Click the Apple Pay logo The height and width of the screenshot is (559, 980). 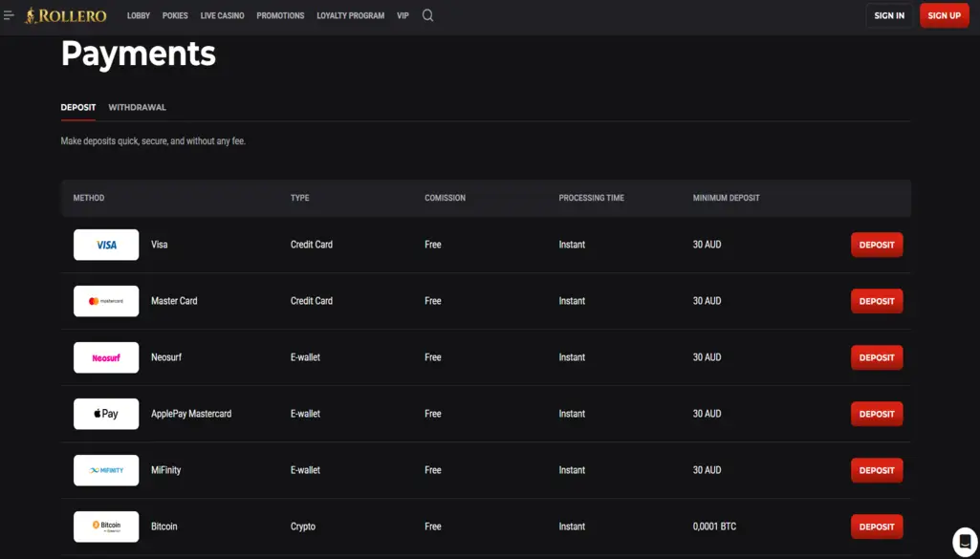coord(106,414)
